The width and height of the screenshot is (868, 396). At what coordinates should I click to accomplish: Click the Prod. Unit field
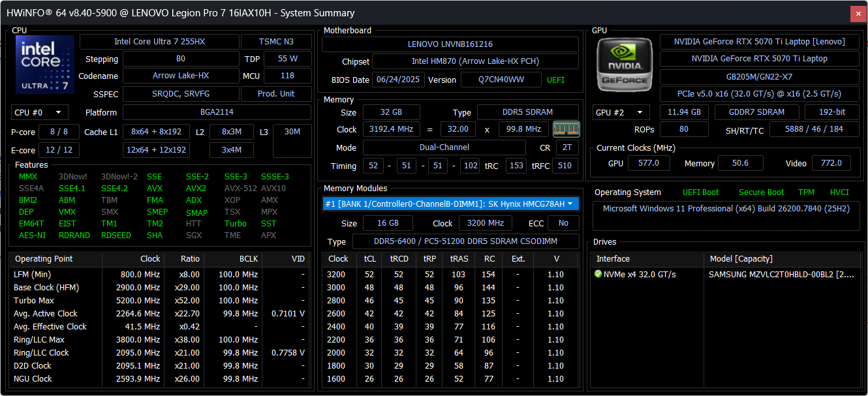click(276, 93)
